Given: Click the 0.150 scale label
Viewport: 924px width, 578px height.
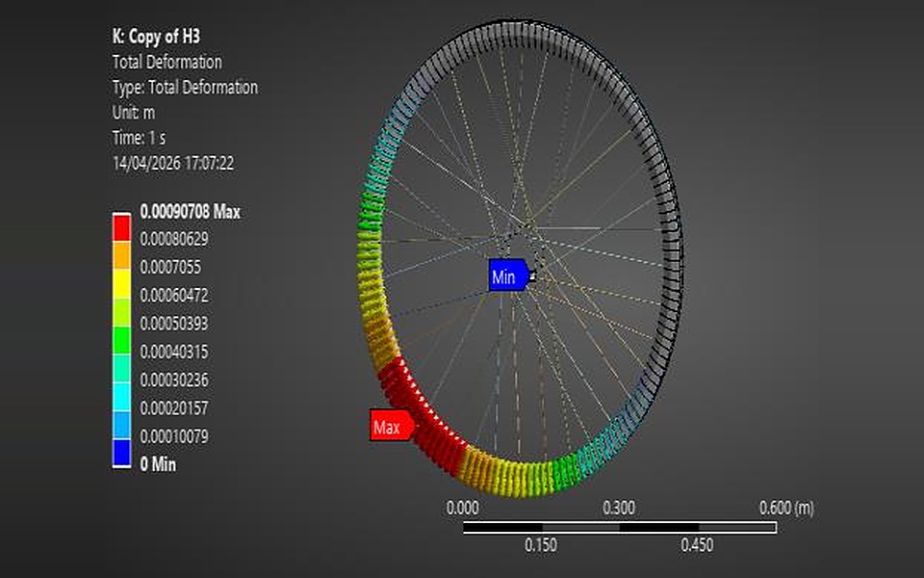Looking at the screenshot, I should pos(541,544).
